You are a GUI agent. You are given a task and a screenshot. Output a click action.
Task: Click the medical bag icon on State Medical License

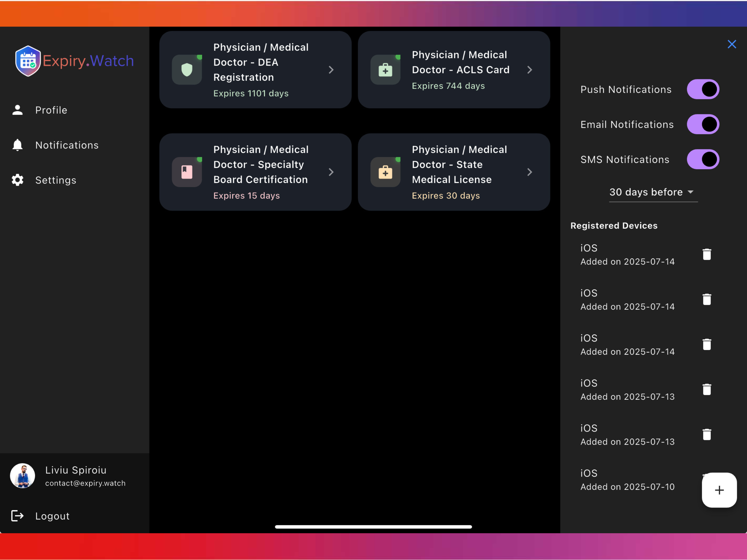[x=385, y=172]
